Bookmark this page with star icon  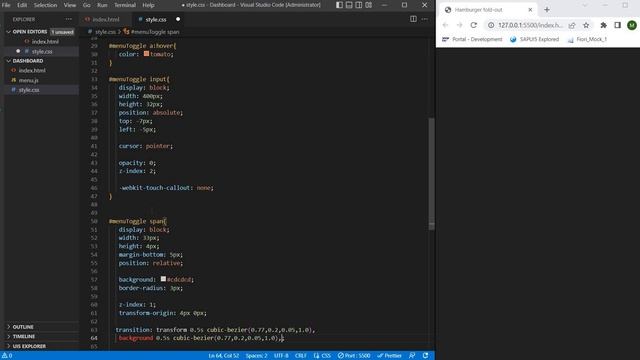point(586,25)
